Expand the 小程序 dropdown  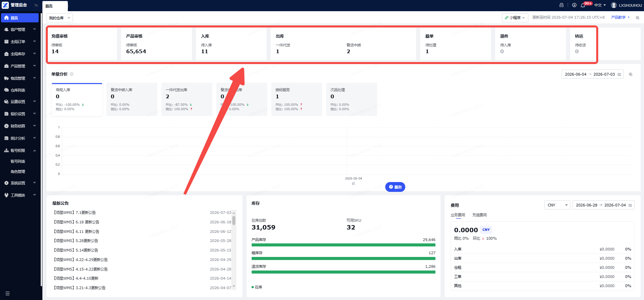[x=515, y=18]
